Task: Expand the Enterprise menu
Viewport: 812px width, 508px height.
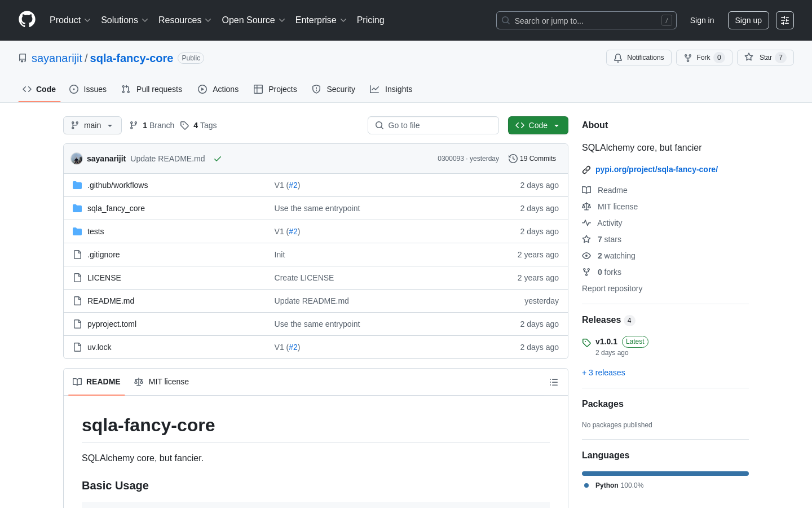Action: [x=321, y=20]
